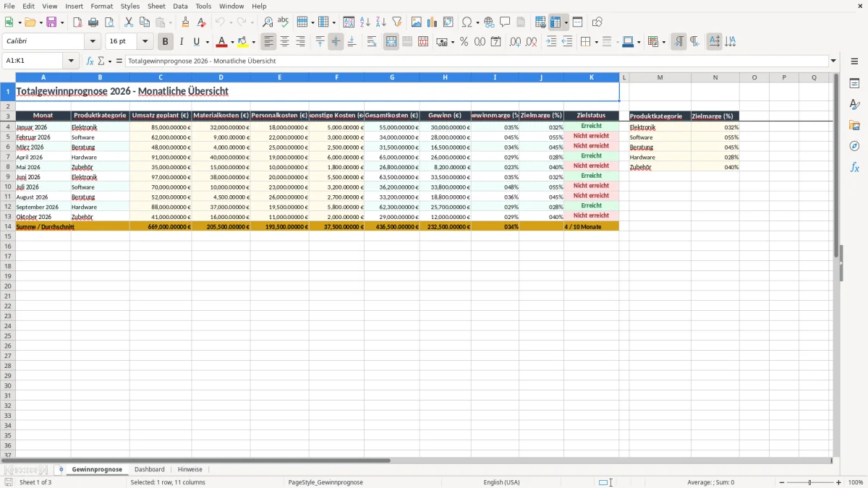The image size is (868, 488).
Task: Click the Save document icon
Action: 51,22
